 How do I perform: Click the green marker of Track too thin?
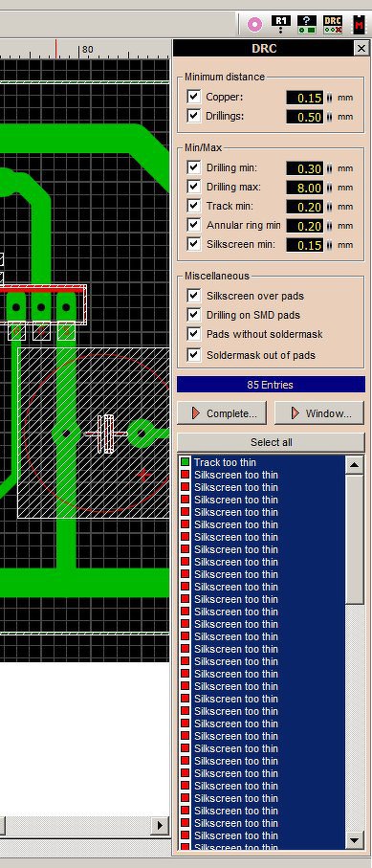click(185, 462)
